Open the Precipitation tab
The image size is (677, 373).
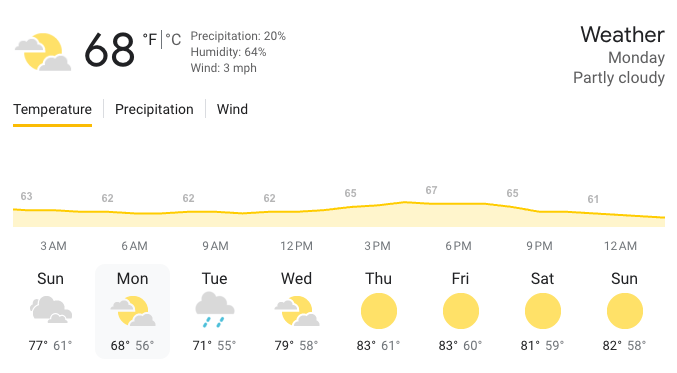click(x=154, y=109)
